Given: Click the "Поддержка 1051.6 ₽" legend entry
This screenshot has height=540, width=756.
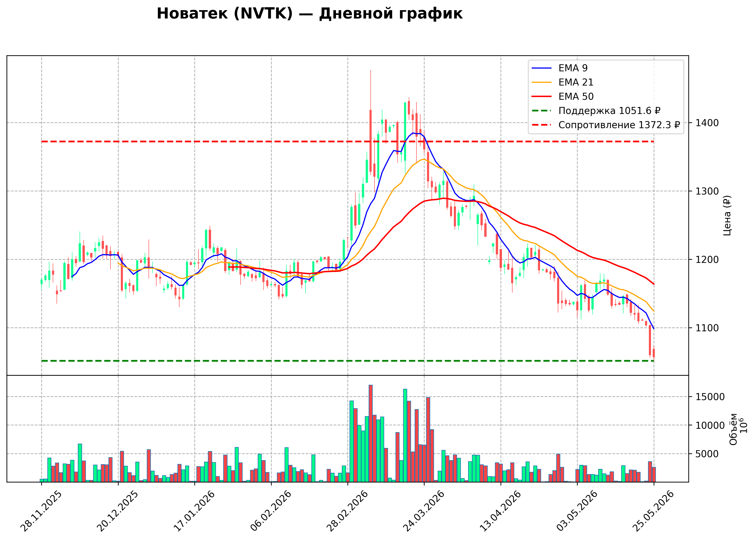Looking at the screenshot, I should [x=609, y=111].
